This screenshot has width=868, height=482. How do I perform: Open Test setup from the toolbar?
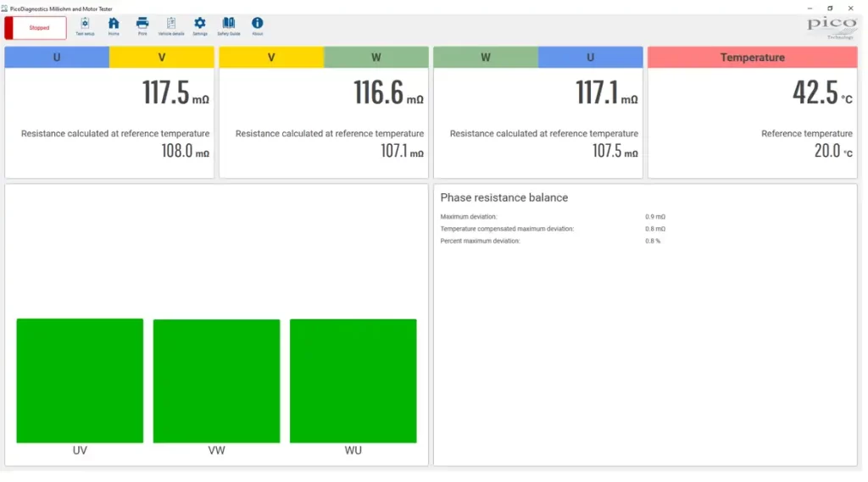pyautogui.click(x=85, y=26)
